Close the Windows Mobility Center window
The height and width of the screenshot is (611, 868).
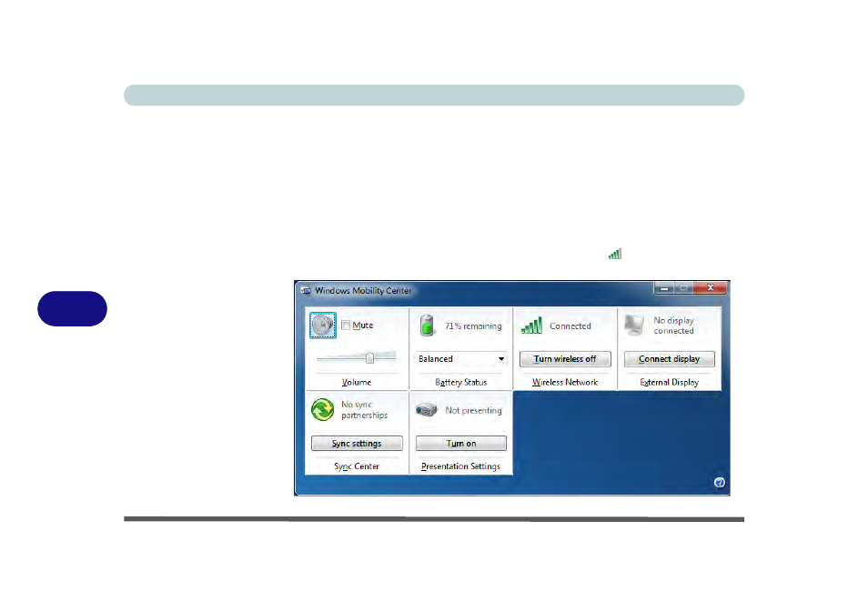711,287
